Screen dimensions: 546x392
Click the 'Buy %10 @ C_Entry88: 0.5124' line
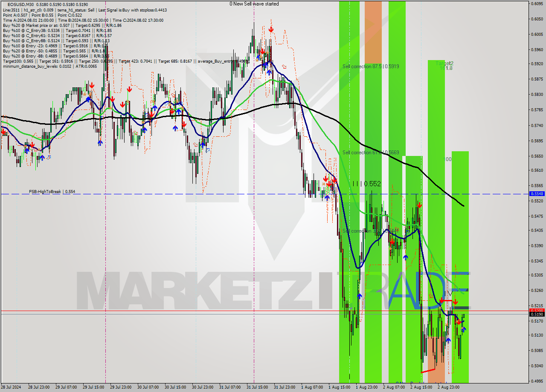(56, 40)
